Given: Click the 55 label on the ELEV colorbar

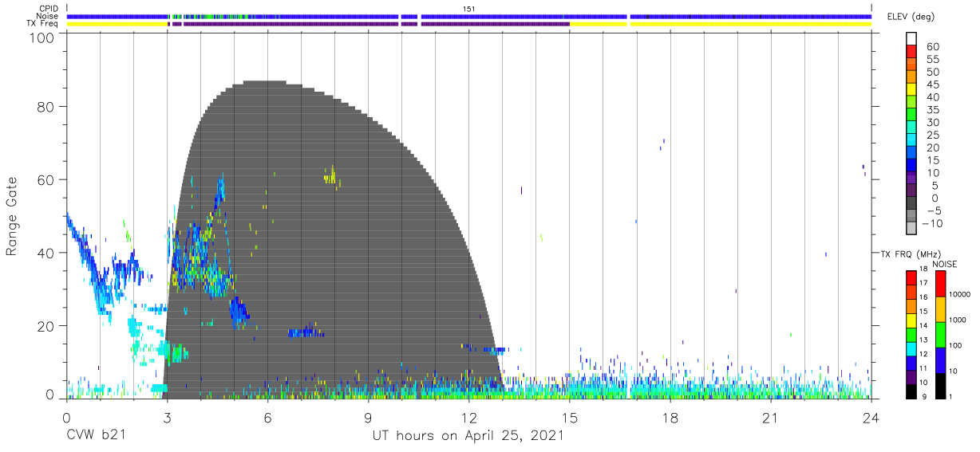Looking at the screenshot, I should 933,60.
